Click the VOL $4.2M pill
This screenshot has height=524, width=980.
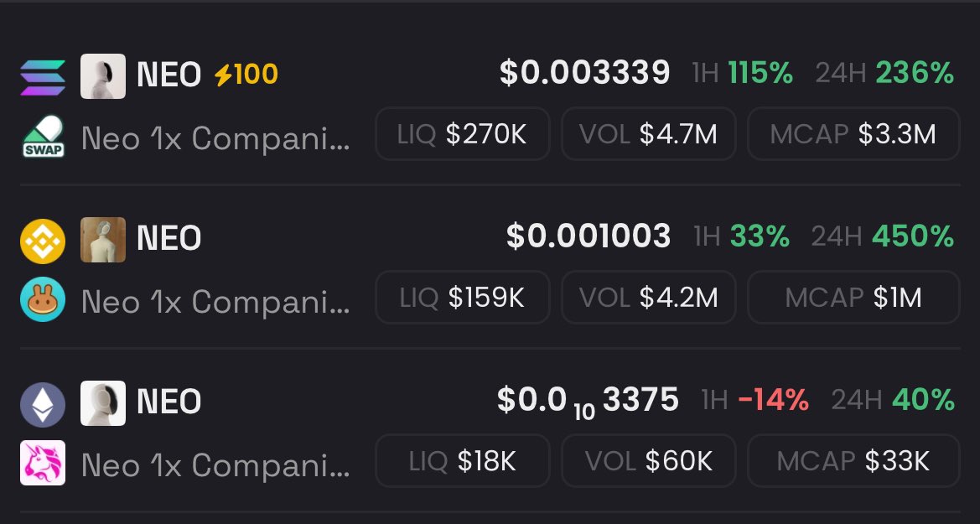pos(649,298)
